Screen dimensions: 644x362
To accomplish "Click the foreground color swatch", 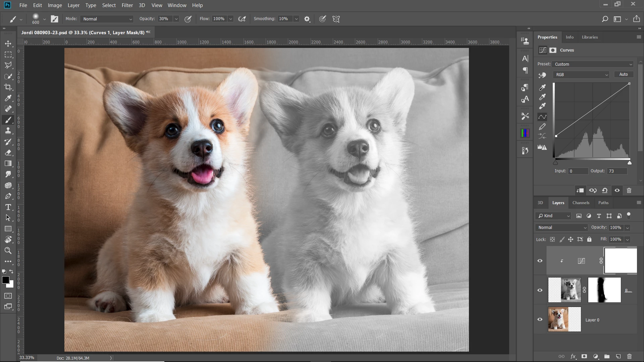I will 5,280.
